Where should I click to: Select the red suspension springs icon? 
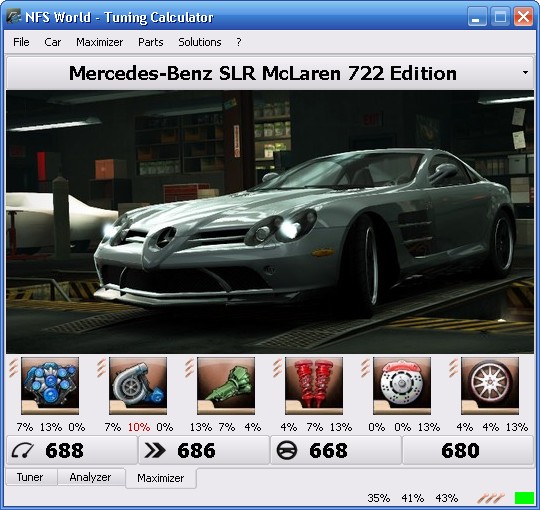point(314,386)
